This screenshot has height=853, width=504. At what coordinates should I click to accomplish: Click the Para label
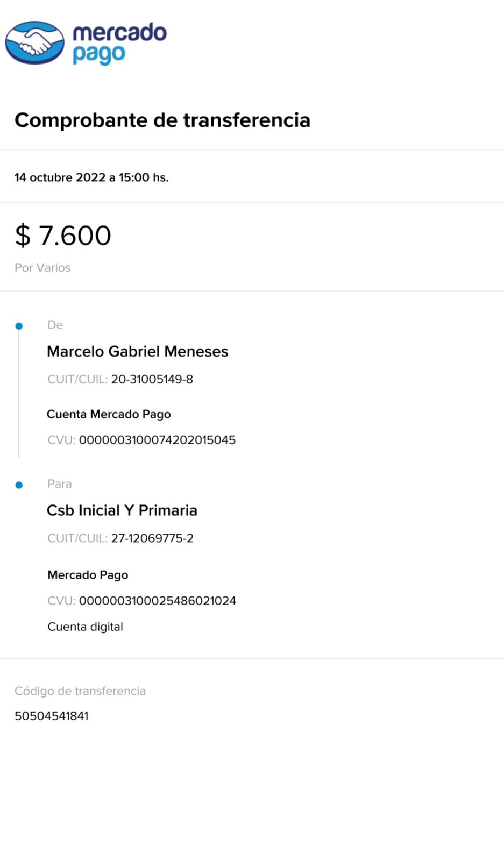click(59, 484)
